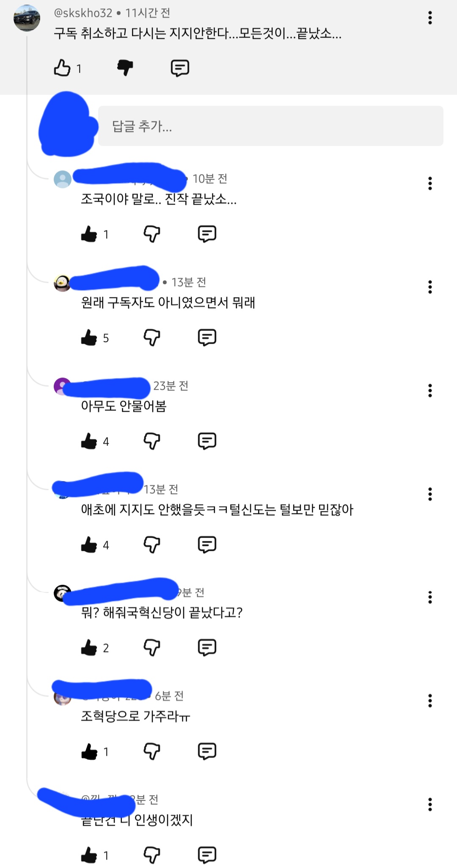Viewport: 457px width, 868px height.
Task: Open more options for @skskho32 comment
Action: coord(430,18)
